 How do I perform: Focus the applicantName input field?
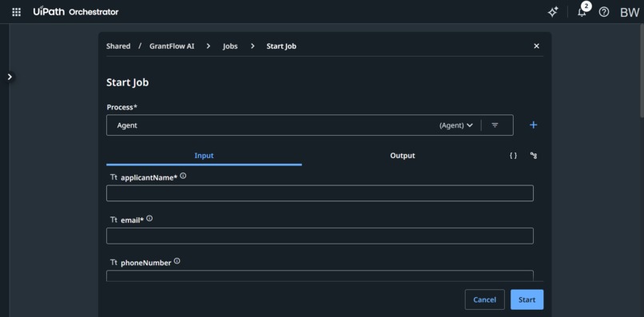click(320, 193)
